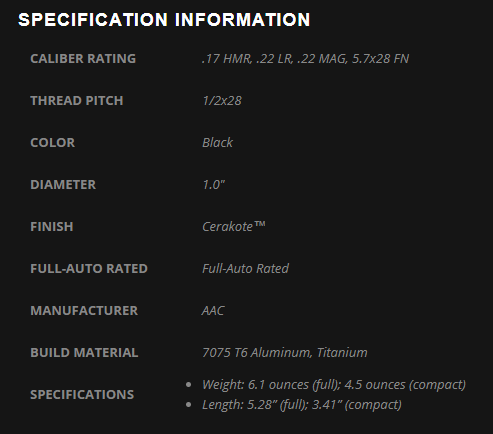Click the Manufacturer label

[x=84, y=311]
